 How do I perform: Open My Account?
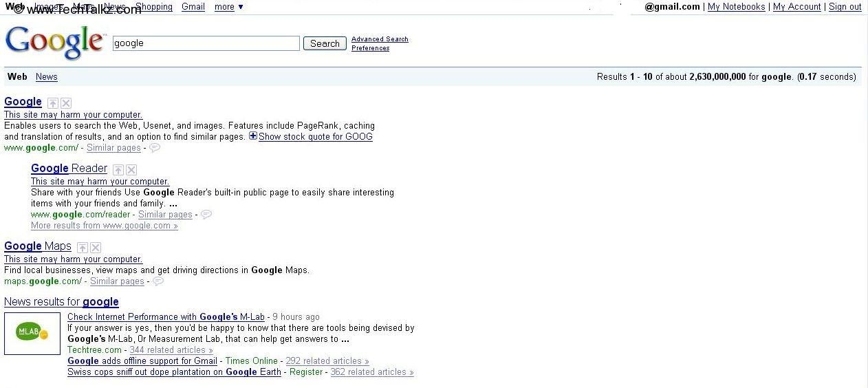(796, 7)
